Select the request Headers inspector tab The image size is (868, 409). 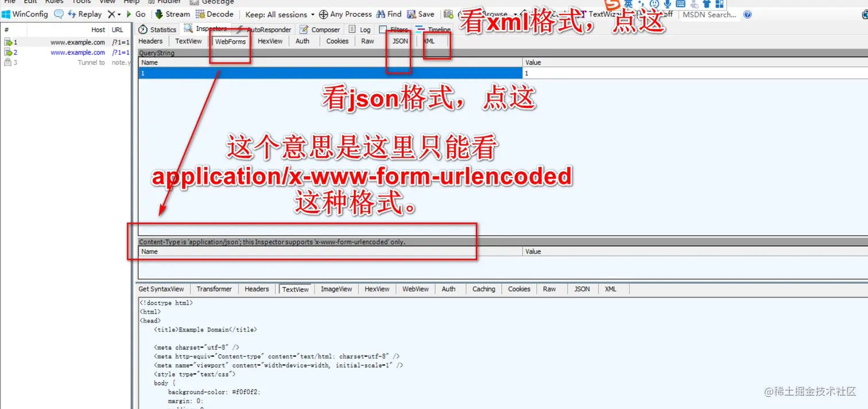point(151,41)
